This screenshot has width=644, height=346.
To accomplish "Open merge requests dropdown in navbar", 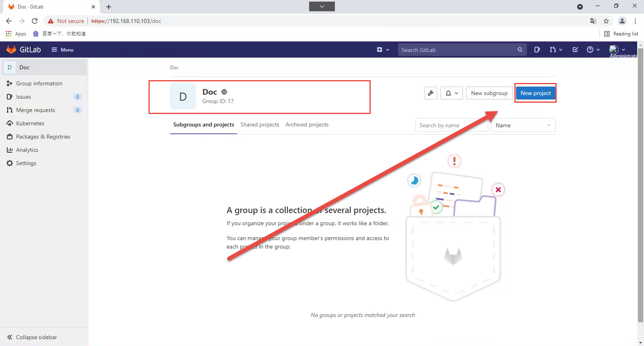I will pos(556,50).
